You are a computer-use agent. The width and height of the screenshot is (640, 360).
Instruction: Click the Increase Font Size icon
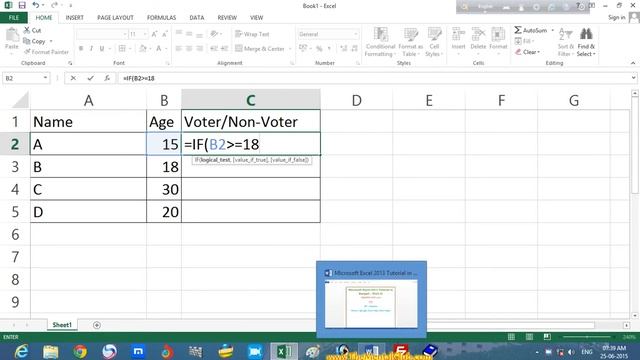tap(154, 34)
